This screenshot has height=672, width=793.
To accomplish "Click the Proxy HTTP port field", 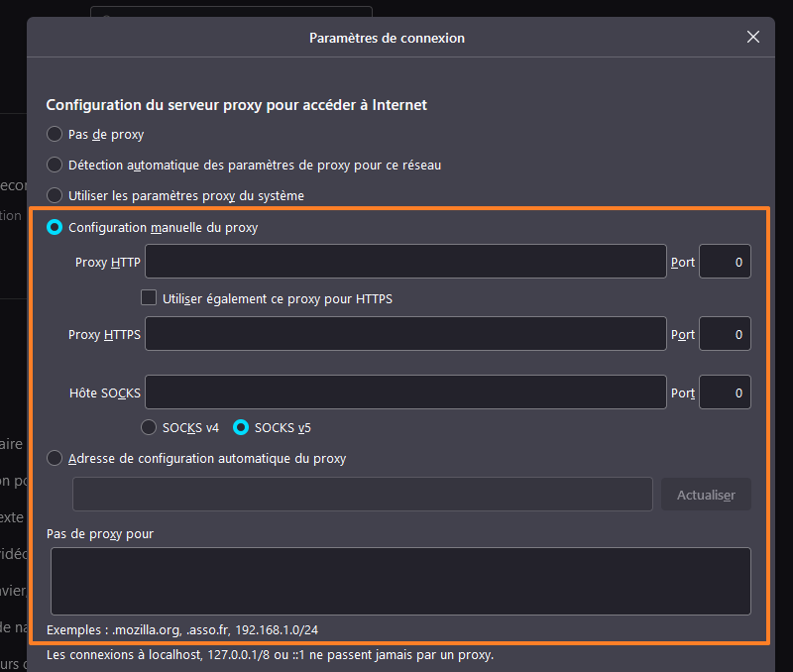I will click(725, 262).
